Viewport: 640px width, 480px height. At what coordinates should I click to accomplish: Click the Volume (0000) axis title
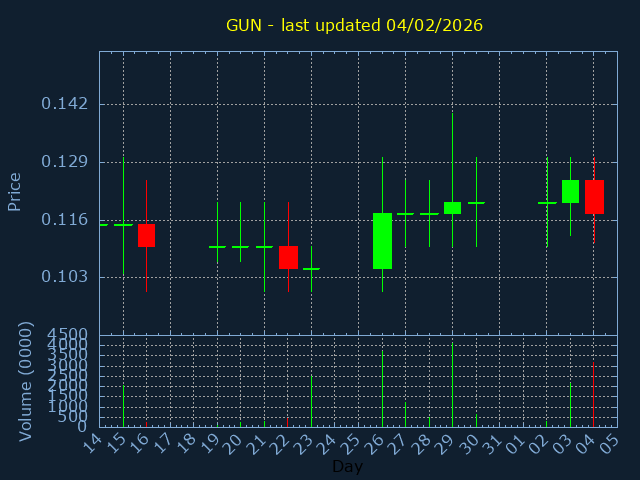(x=26, y=381)
